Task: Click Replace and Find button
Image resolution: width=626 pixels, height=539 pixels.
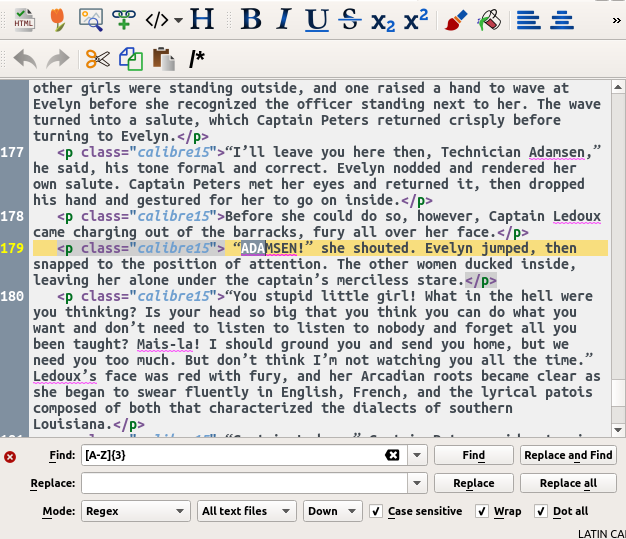Action: 568,455
